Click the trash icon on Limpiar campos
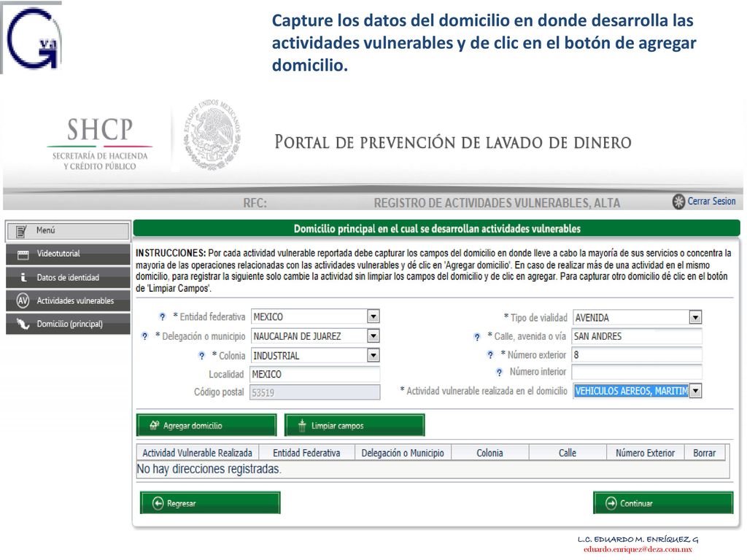 [x=301, y=425]
